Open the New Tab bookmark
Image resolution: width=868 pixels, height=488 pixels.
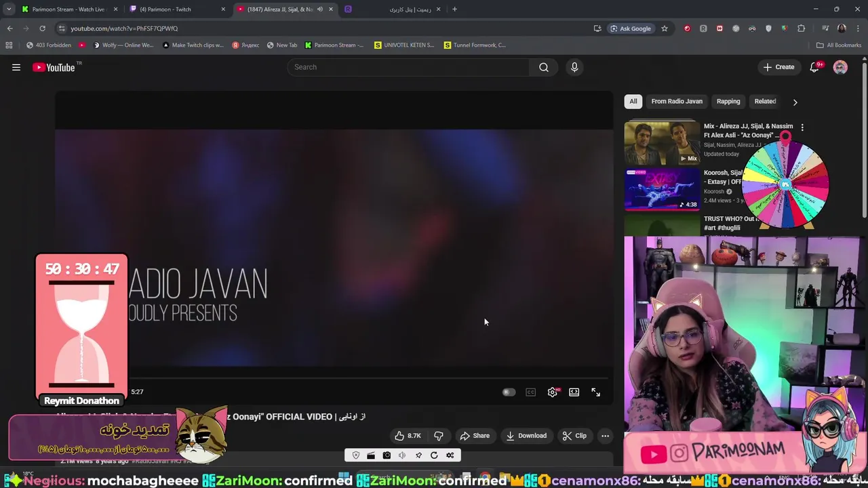[x=282, y=45]
